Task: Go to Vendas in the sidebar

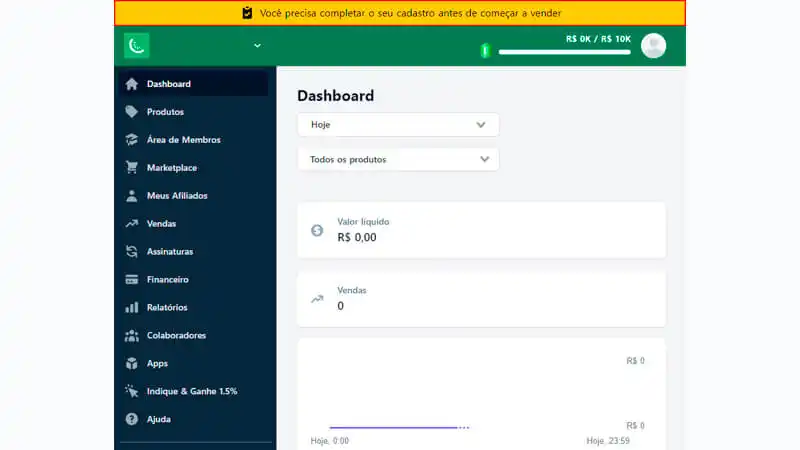Action: click(x=161, y=224)
